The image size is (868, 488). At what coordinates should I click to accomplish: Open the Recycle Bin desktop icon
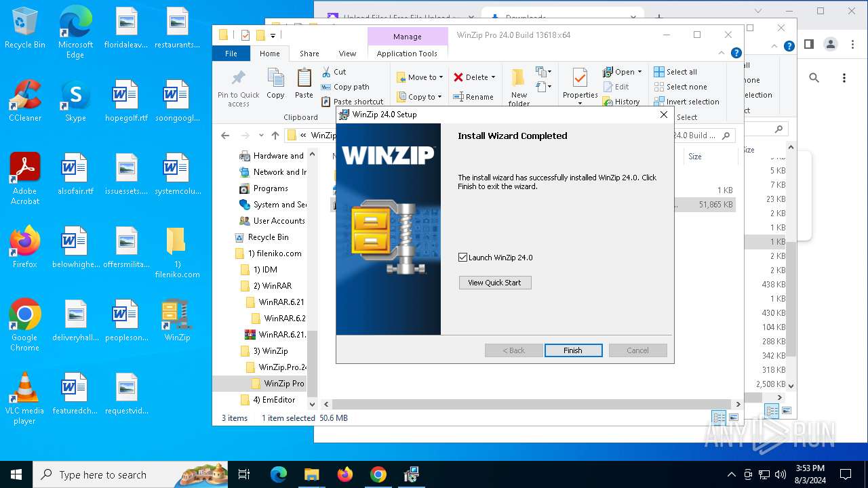coord(25,28)
